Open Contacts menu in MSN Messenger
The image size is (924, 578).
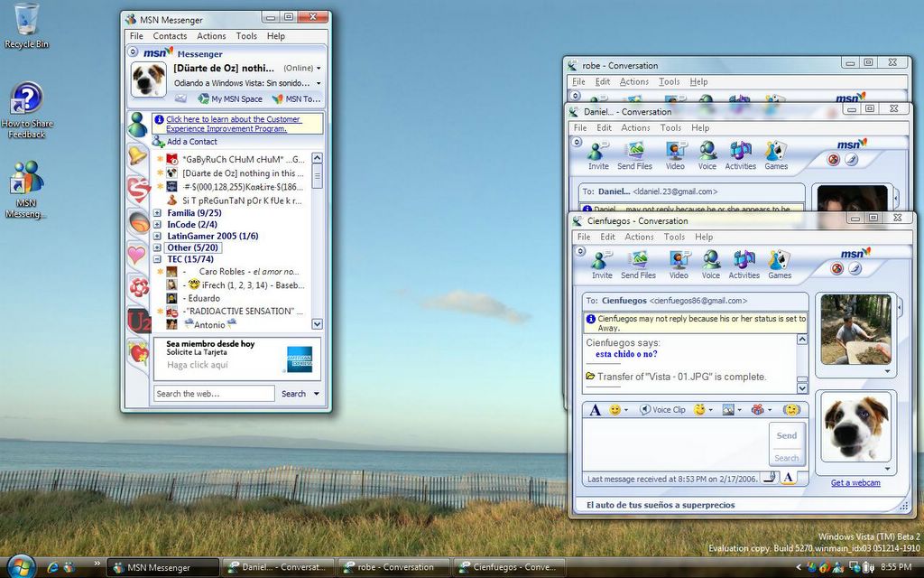click(x=170, y=36)
